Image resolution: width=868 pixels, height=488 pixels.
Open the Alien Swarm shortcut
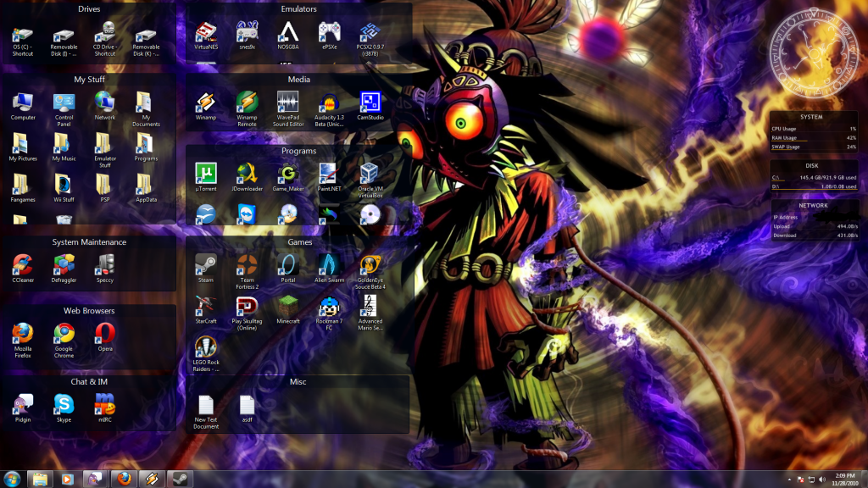pos(330,269)
